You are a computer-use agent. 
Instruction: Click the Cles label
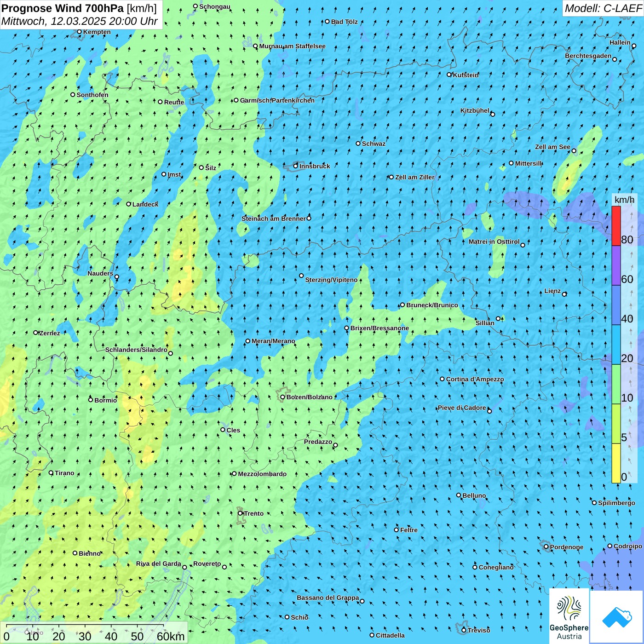233,430
